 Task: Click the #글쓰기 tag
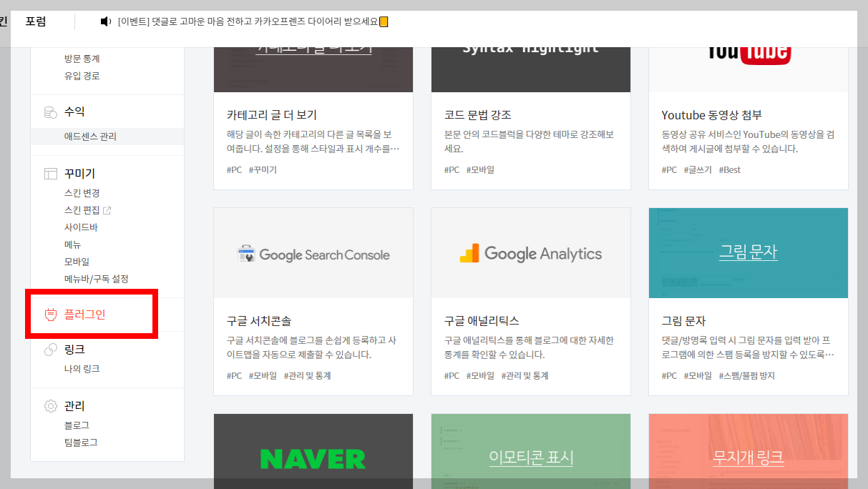(698, 170)
